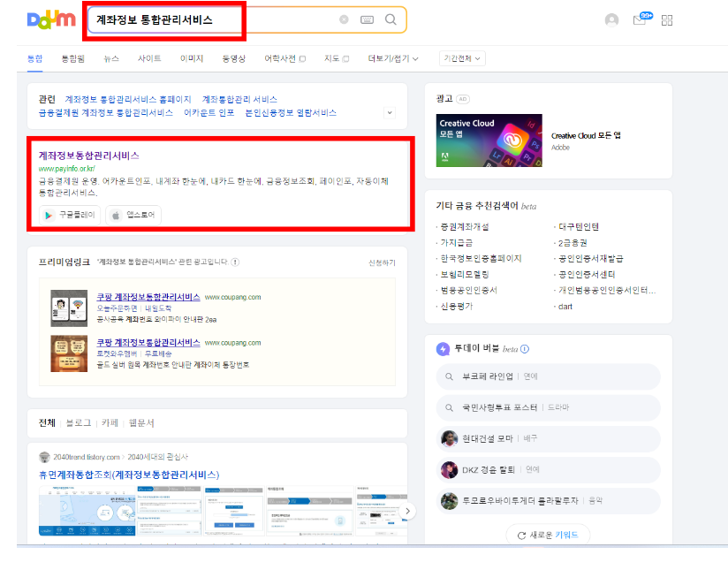Open the 휴면계좌통합조회 blog post title
This screenshot has height=570, width=728.
coord(129,475)
